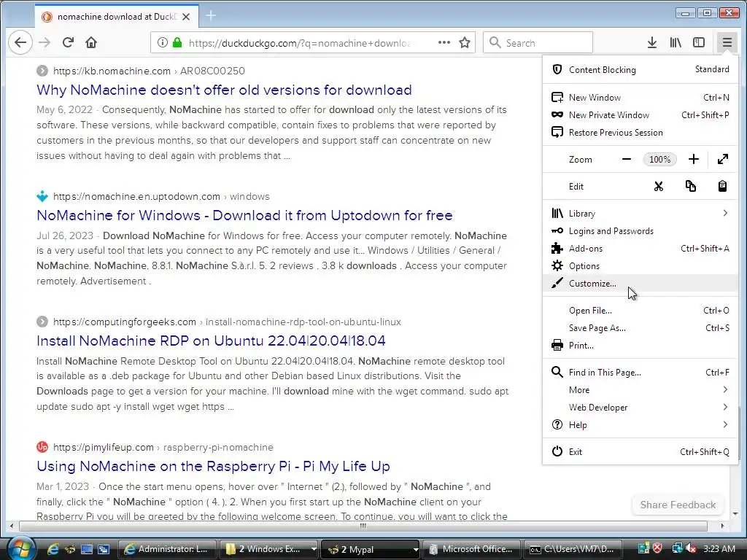Image resolution: width=747 pixels, height=560 pixels.
Task: Go to the Home page icon
Action: click(91, 43)
